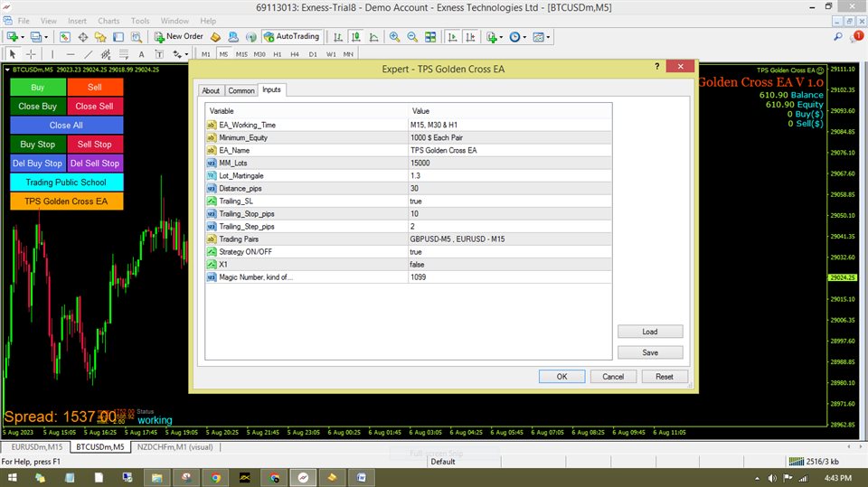Select the D1 timeframe button
Viewport: 868px width, 487px height.
[313, 54]
